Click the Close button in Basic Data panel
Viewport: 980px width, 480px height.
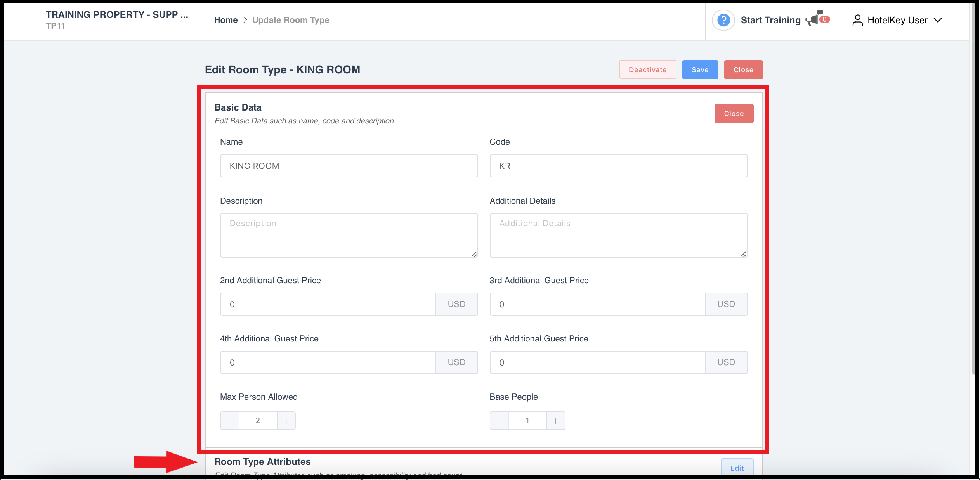734,113
